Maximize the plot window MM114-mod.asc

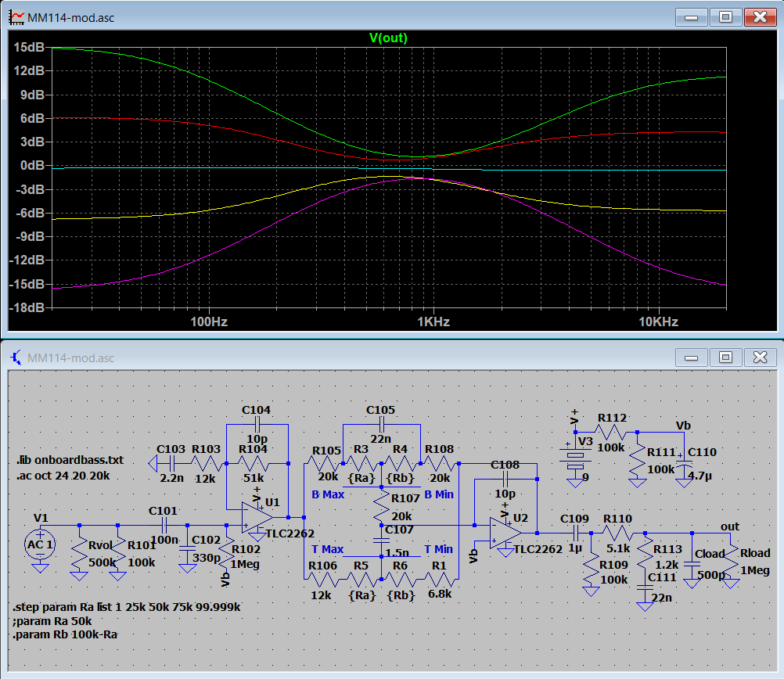(725, 17)
